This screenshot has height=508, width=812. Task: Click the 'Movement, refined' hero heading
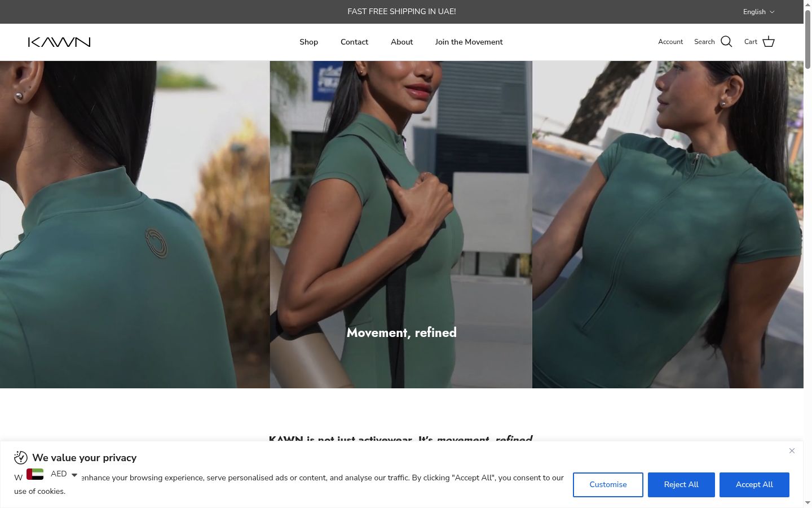point(401,332)
